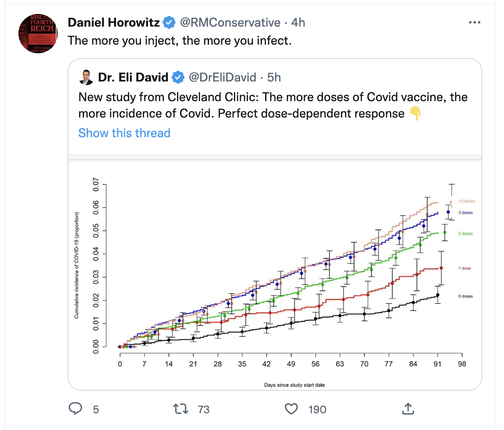Screen dimensions: 504x430
Task: Click the COVID-19 incidence chart image
Action: 275,274
